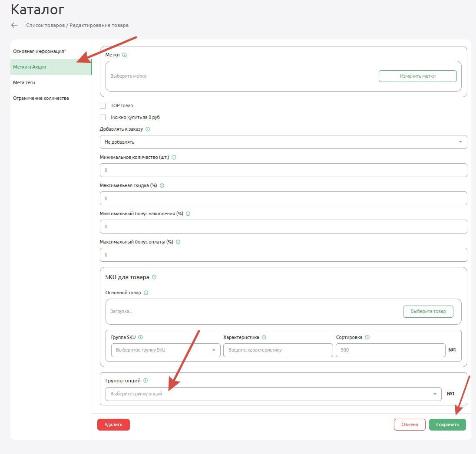Focus the Максимальный бонус оплаты input field
The height and width of the screenshot is (454, 476).
click(x=283, y=255)
